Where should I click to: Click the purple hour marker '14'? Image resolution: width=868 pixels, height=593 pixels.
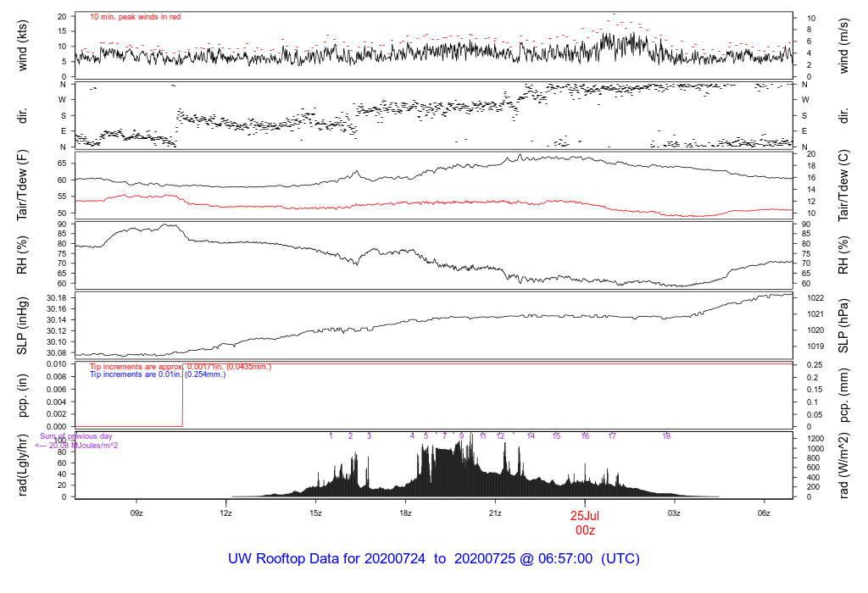point(531,436)
